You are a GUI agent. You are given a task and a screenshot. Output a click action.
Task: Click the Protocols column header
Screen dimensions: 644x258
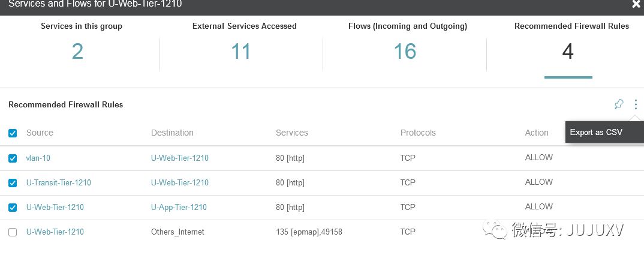(418, 133)
